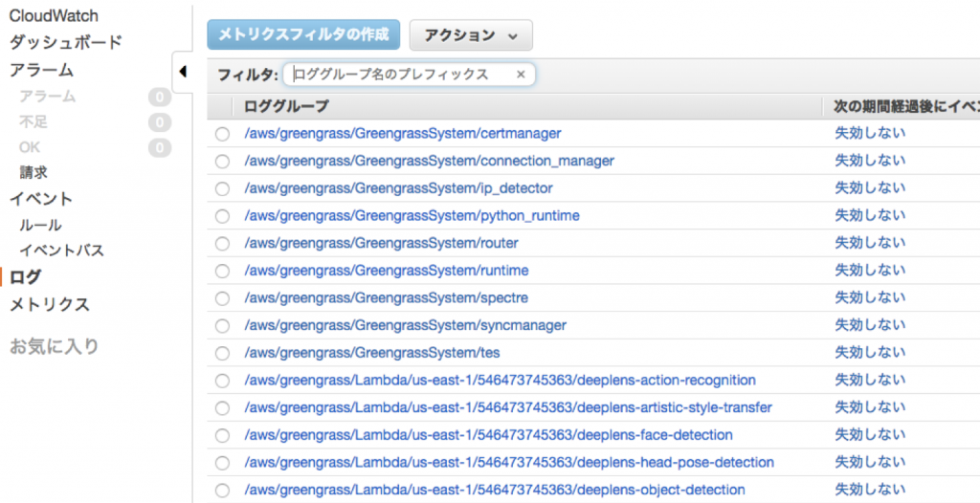Edit 失効しない retention for spectre row

click(870, 298)
